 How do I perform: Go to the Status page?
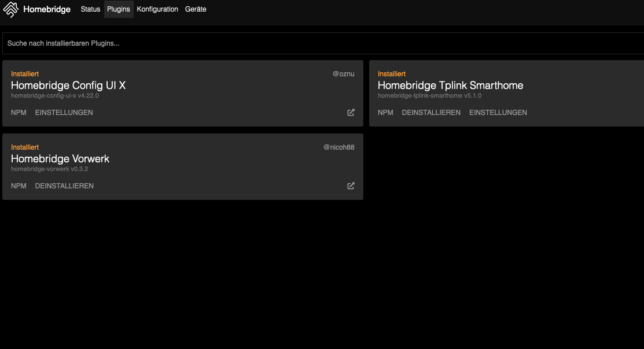90,9
